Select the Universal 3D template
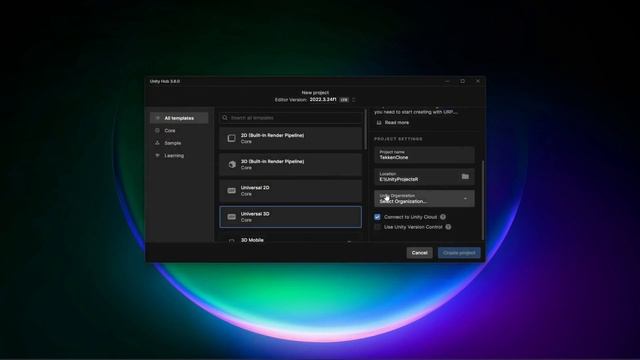640x360 pixels. [x=290, y=217]
